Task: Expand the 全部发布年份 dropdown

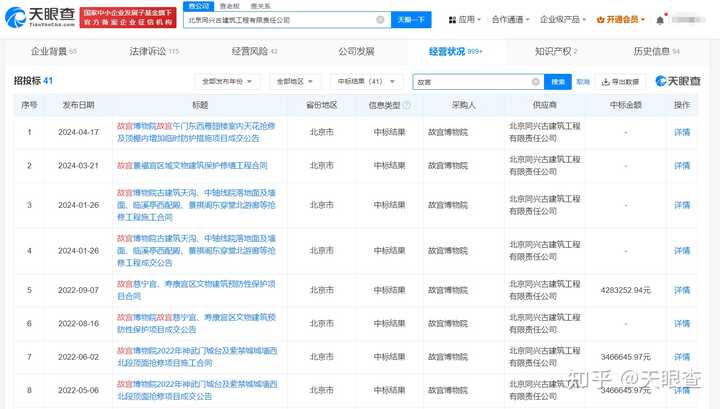Action: click(227, 81)
